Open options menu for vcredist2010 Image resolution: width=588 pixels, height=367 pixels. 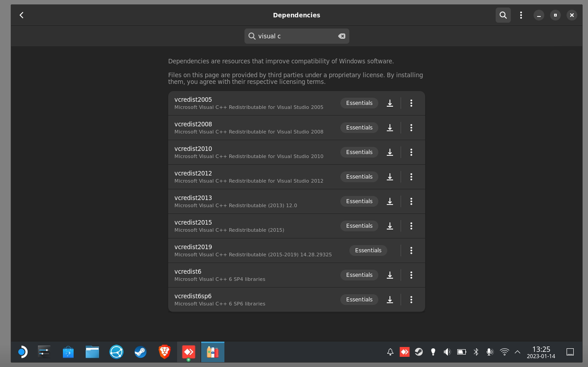(411, 152)
